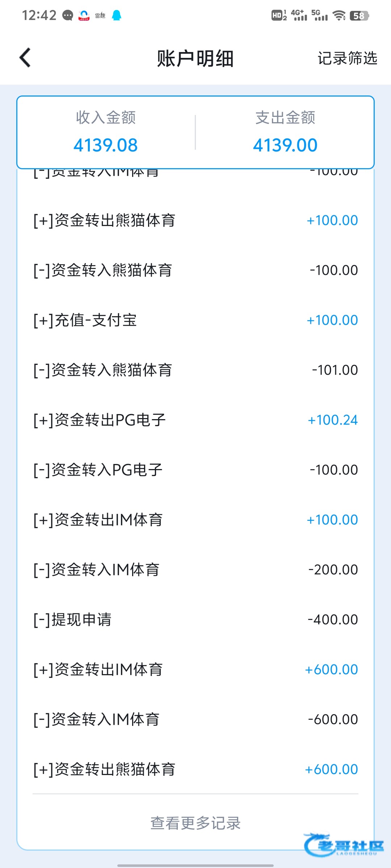Tap the QQ penguin status bar icon

117,16
